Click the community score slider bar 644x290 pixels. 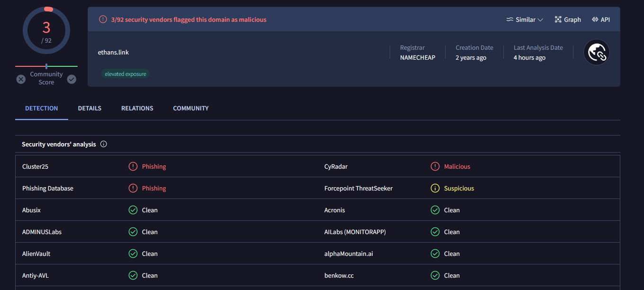(x=46, y=66)
